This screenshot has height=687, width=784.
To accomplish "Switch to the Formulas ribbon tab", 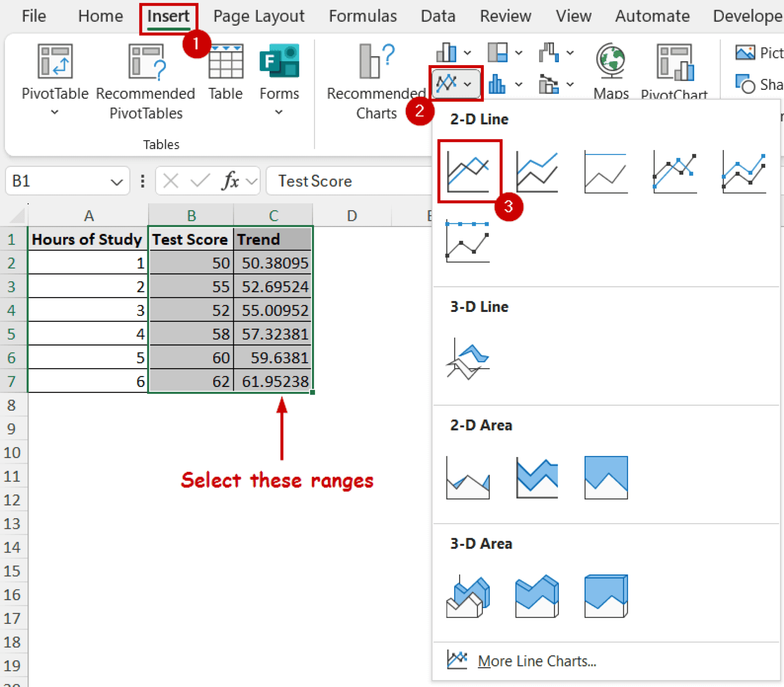I will pos(363,16).
